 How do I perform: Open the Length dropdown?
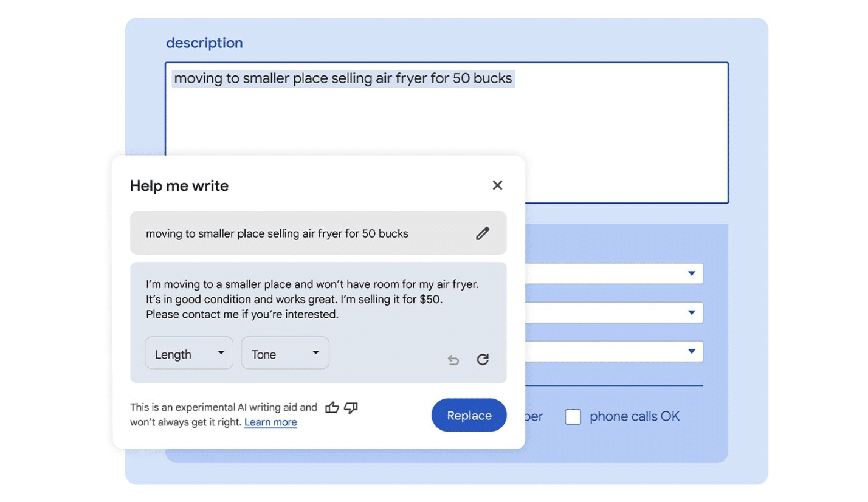point(188,352)
